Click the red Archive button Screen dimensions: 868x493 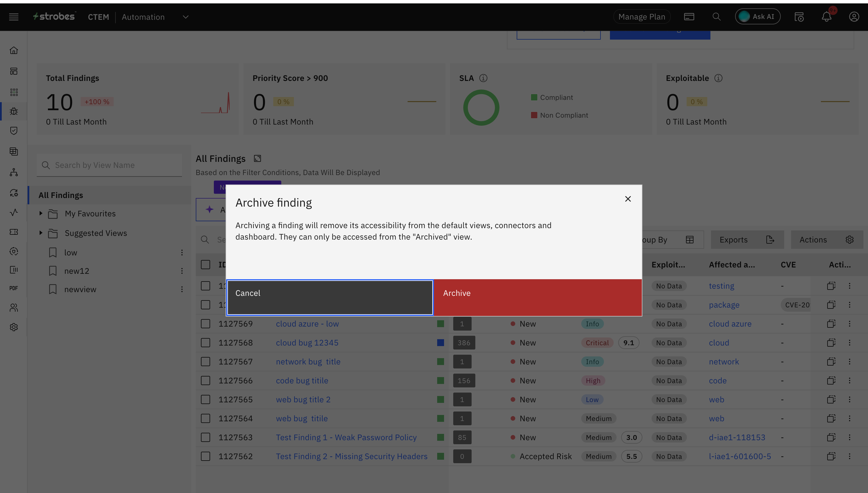tap(537, 297)
